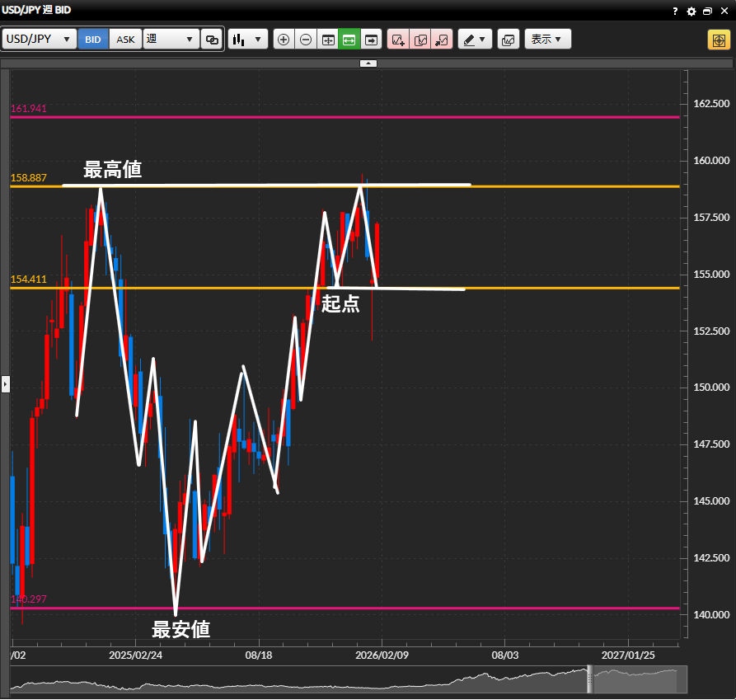Click the fit-chart-to-window icon
The height and width of the screenshot is (700, 736).
[328, 40]
